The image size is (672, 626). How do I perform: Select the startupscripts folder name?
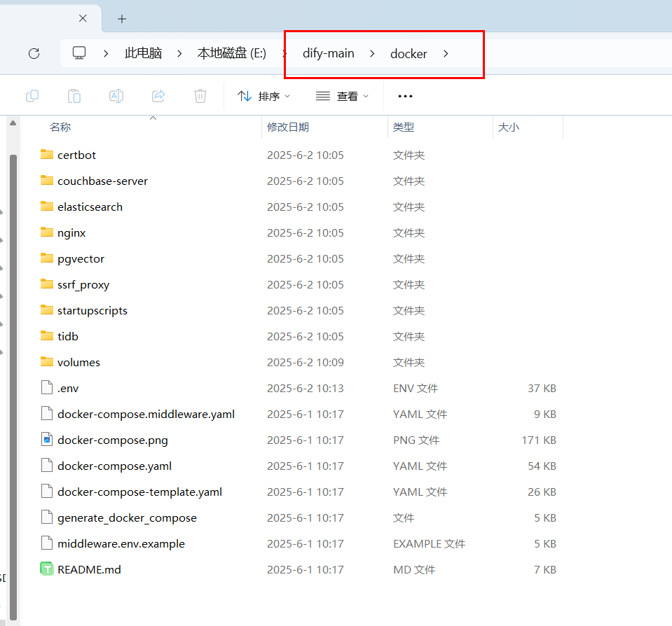(92, 310)
